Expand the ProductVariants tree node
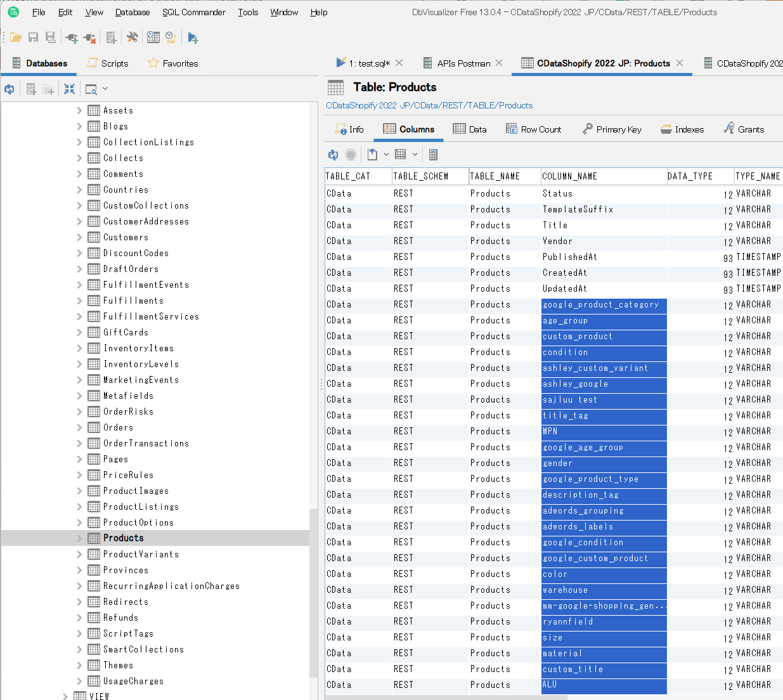 pos(79,554)
